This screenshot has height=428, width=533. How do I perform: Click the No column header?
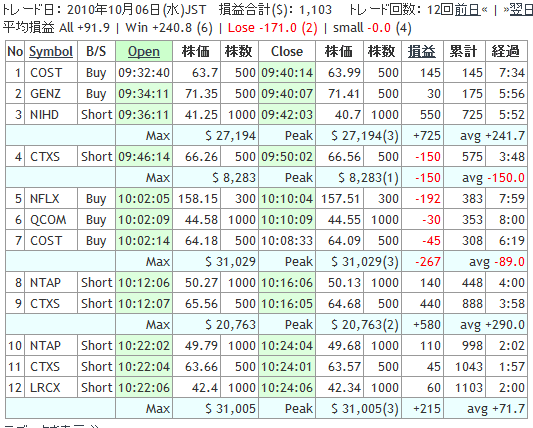pos(15,51)
